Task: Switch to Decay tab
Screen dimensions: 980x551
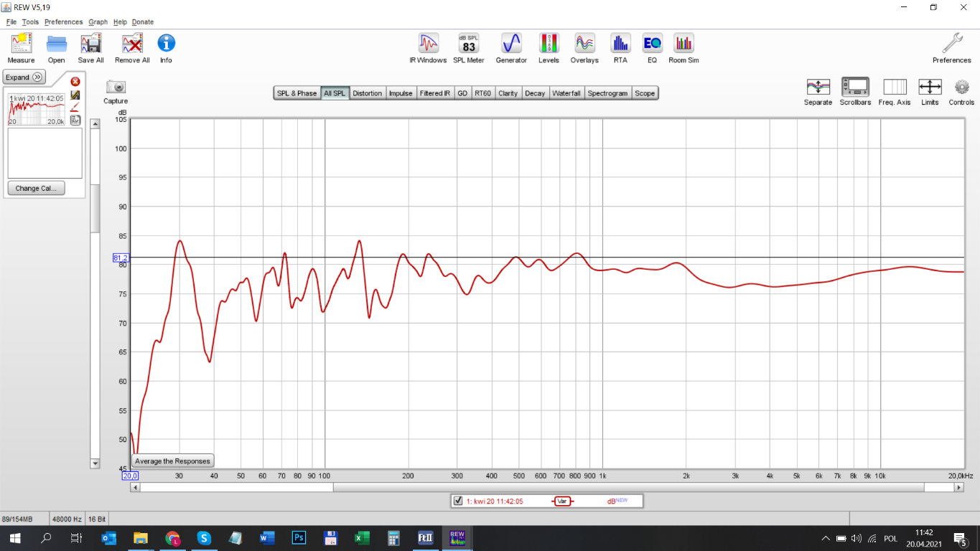Action: tap(535, 93)
